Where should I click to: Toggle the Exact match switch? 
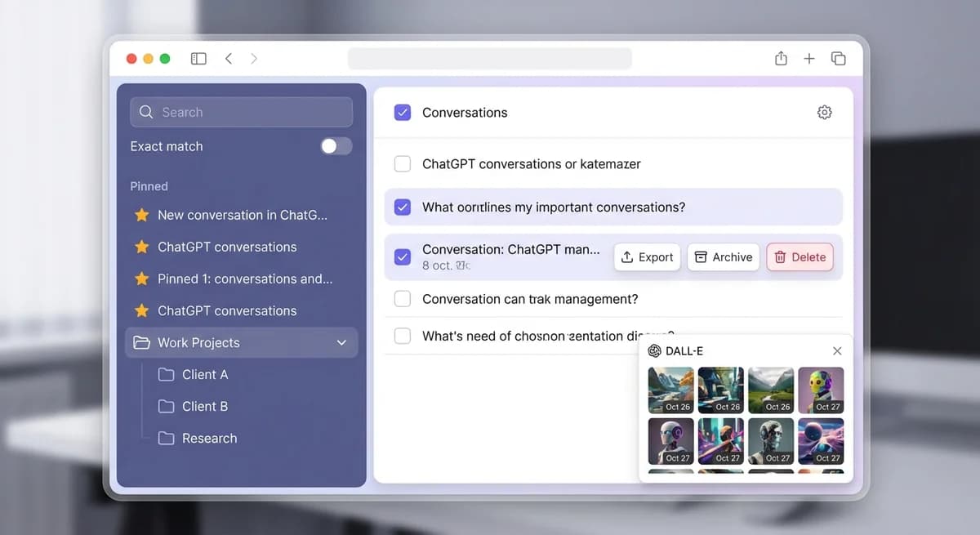tap(336, 146)
